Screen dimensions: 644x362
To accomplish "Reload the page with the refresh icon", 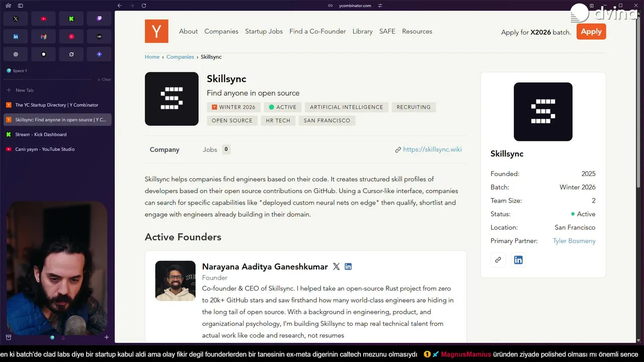I will tap(144, 6).
